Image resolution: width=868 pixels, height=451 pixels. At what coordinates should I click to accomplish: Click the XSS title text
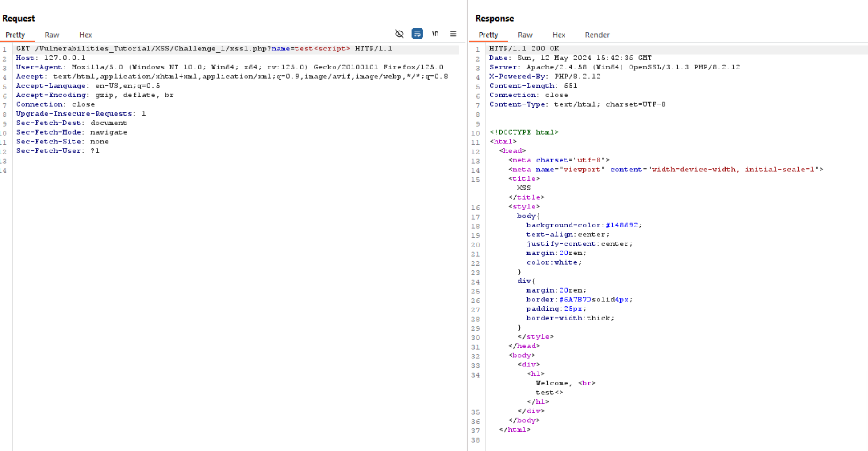(x=524, y=188)
